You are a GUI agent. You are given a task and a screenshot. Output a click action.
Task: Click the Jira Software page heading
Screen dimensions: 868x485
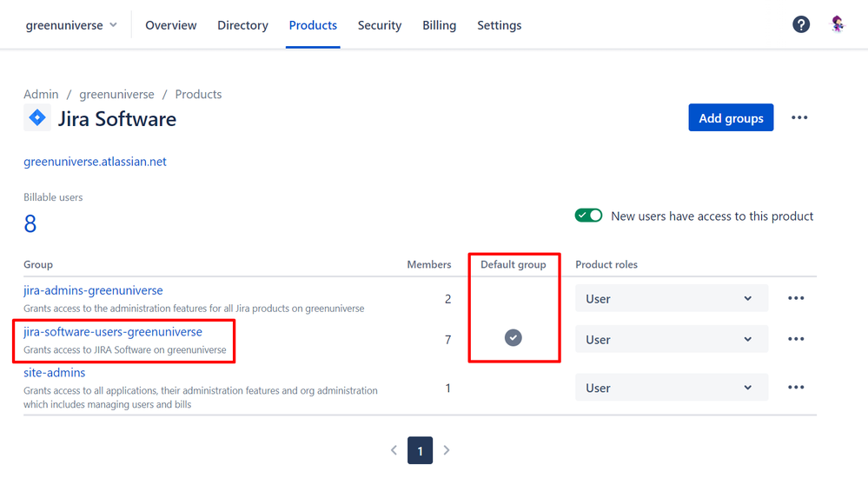pyautogui.click(x=116, y=118)
